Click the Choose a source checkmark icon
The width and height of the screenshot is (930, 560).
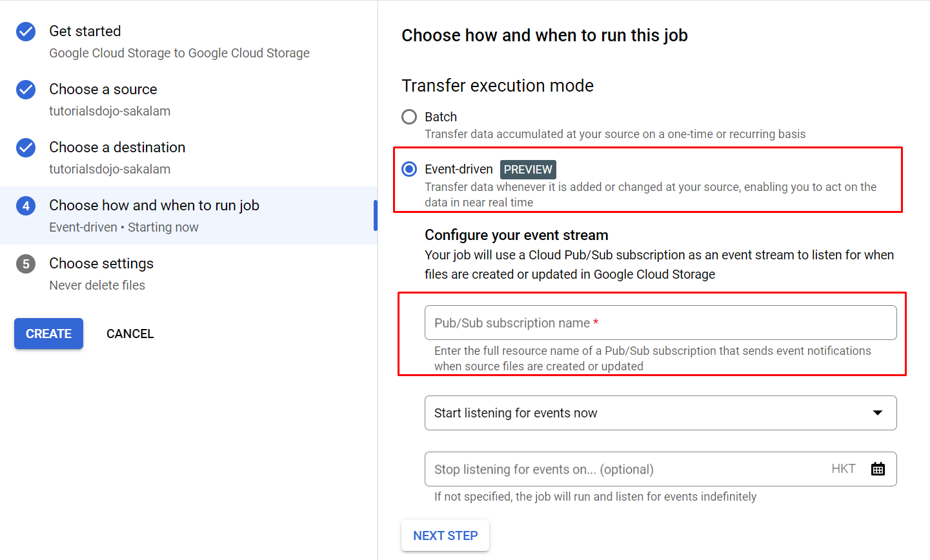pos(26,90)
